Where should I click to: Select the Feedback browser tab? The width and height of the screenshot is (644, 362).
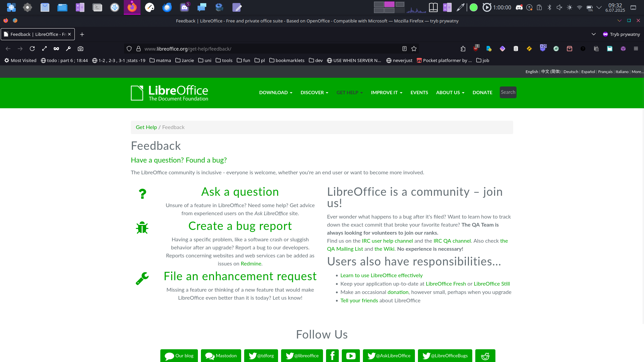pyautogui.click(x=35, y=34)
